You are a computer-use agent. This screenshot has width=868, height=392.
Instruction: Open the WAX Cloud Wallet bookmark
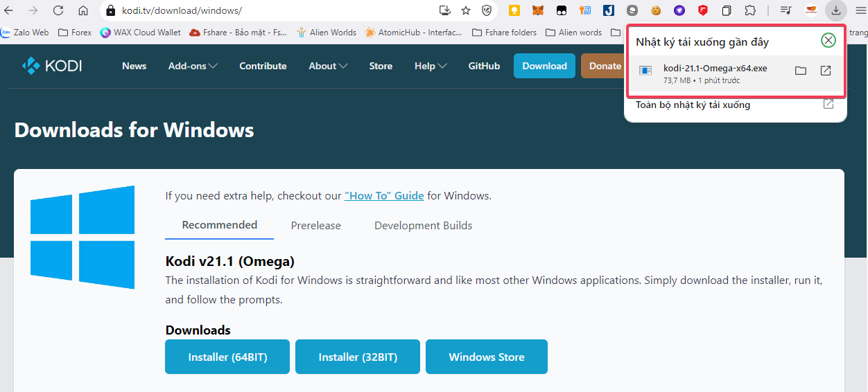[x=141, y=32]
